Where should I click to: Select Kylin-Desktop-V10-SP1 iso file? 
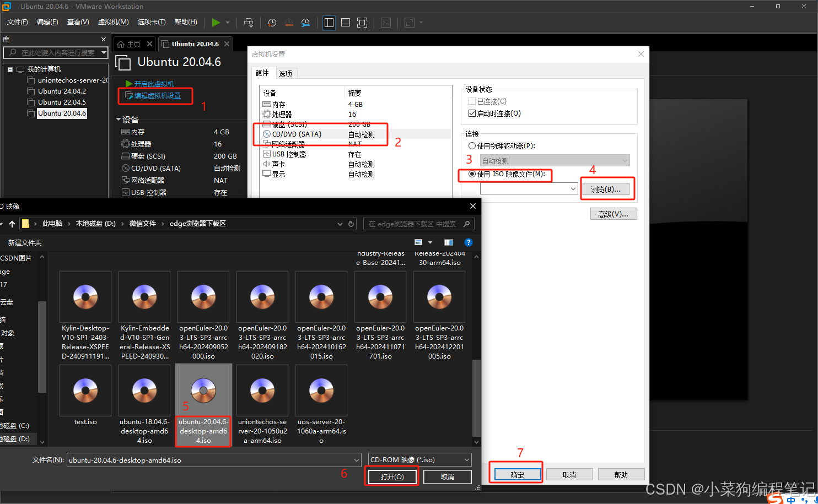(85, 316)
